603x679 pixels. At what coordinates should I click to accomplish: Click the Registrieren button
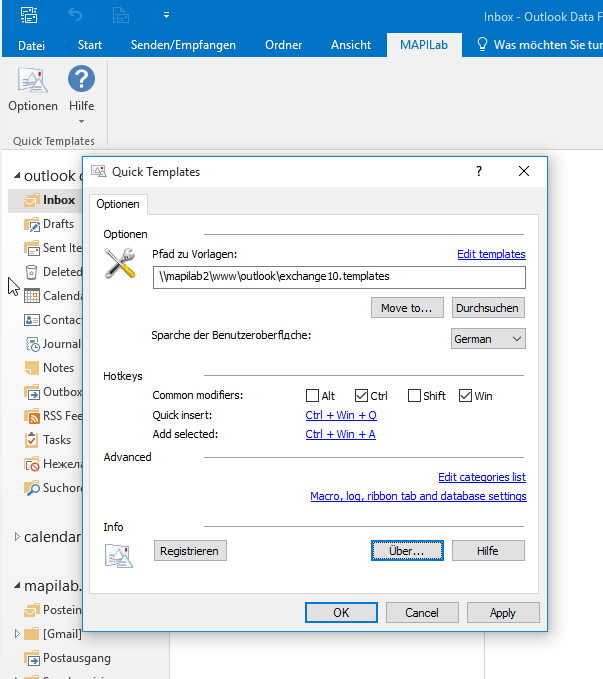190,551
